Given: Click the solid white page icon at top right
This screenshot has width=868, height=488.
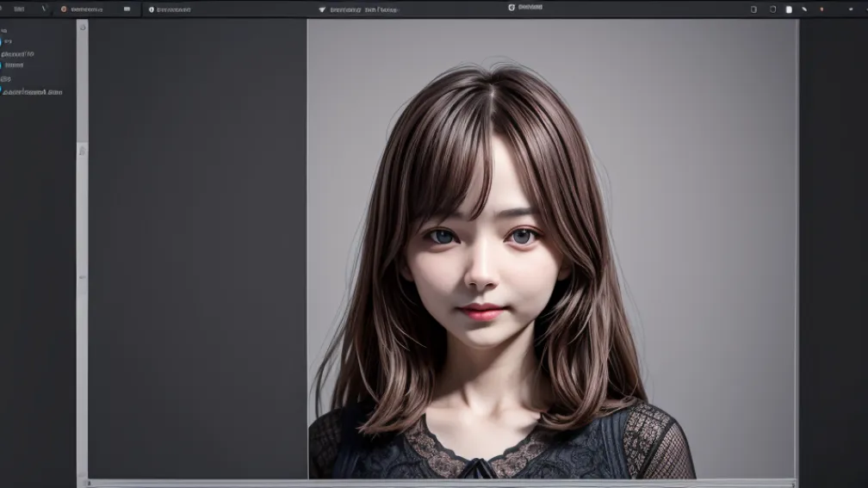Looking at the screenshot, I should click(x=789, y=9).
